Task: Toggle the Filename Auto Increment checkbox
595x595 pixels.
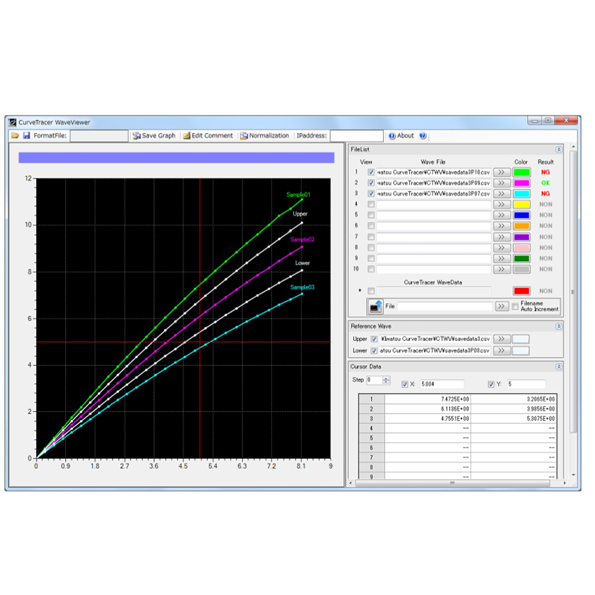Action: tap(515, 307)
